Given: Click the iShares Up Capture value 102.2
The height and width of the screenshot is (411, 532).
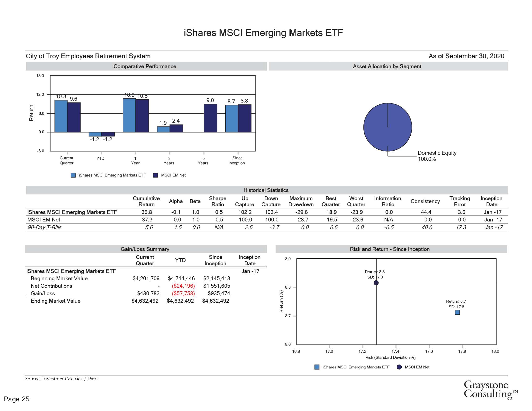Looking at the screenshot, I should point(245,212).
